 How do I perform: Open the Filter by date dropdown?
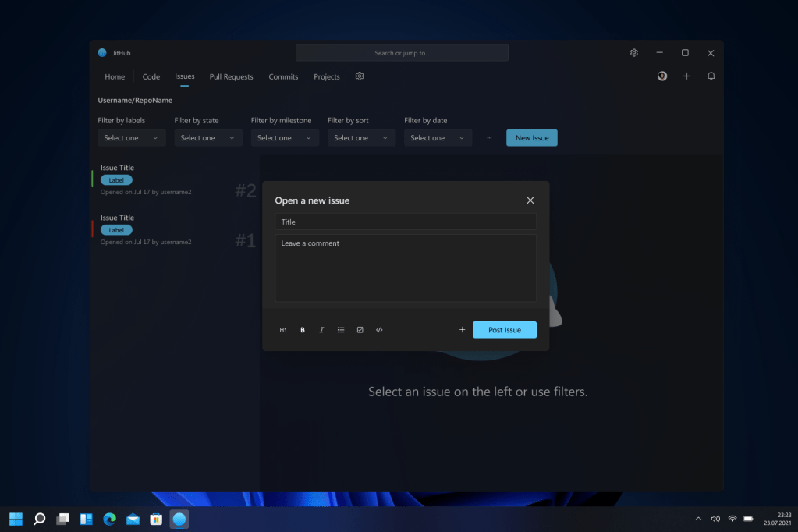click(x=438, y=138)
